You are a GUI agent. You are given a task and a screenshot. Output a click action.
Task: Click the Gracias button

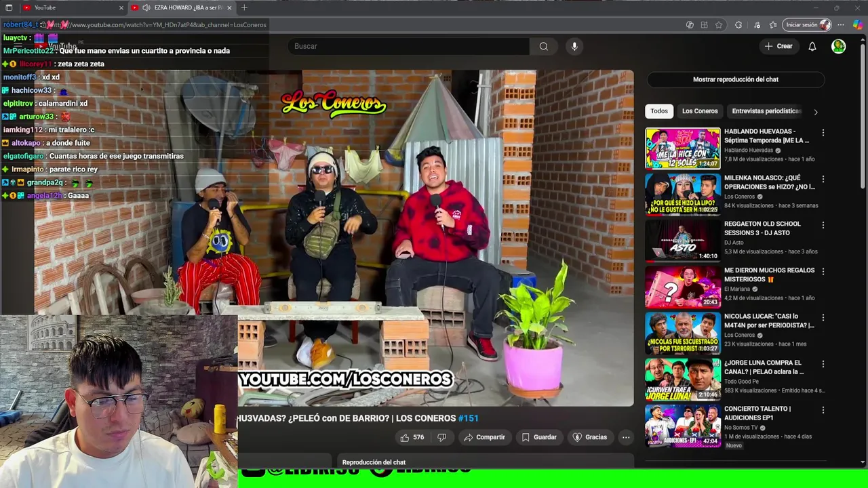coord(590,437)
